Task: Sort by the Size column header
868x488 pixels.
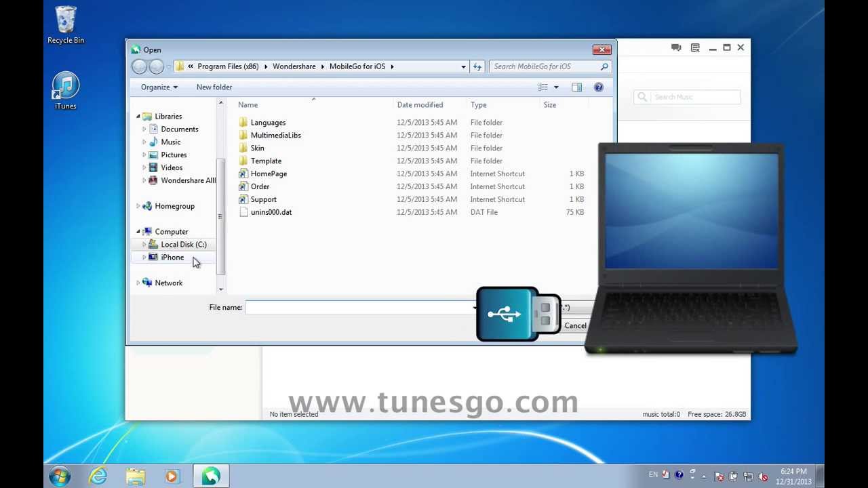Action: pos(549,104)
